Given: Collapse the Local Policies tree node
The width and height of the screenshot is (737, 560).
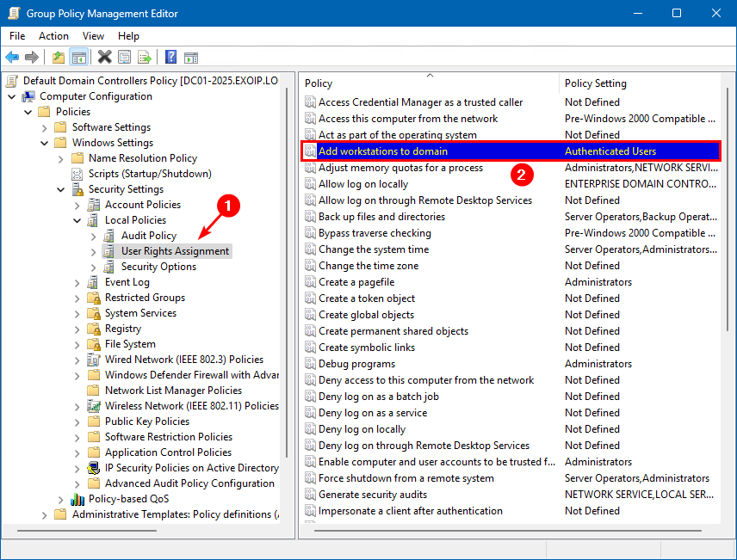Looking at the screenshot, I should [x=77, y=220].
